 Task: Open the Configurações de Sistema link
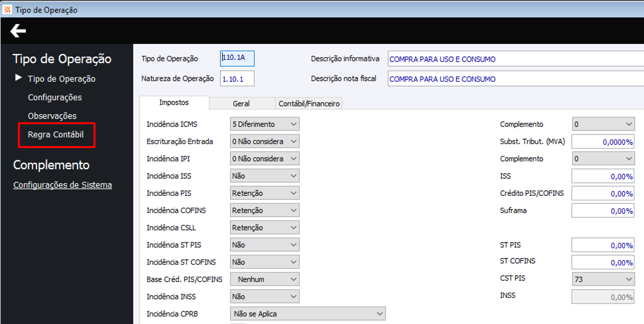63,185
